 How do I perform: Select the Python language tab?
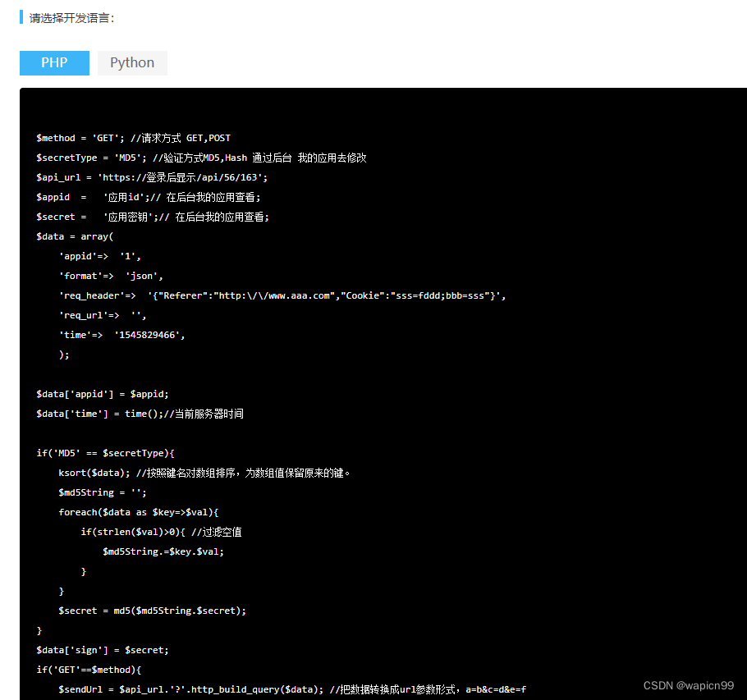click(132, 63)
